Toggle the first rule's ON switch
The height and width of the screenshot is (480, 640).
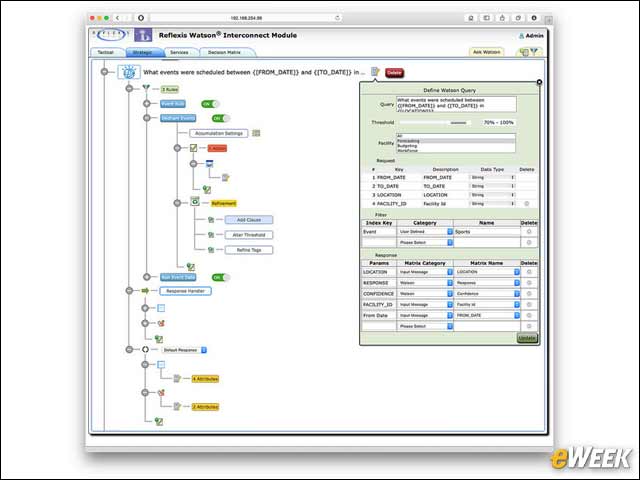point(210,104)
